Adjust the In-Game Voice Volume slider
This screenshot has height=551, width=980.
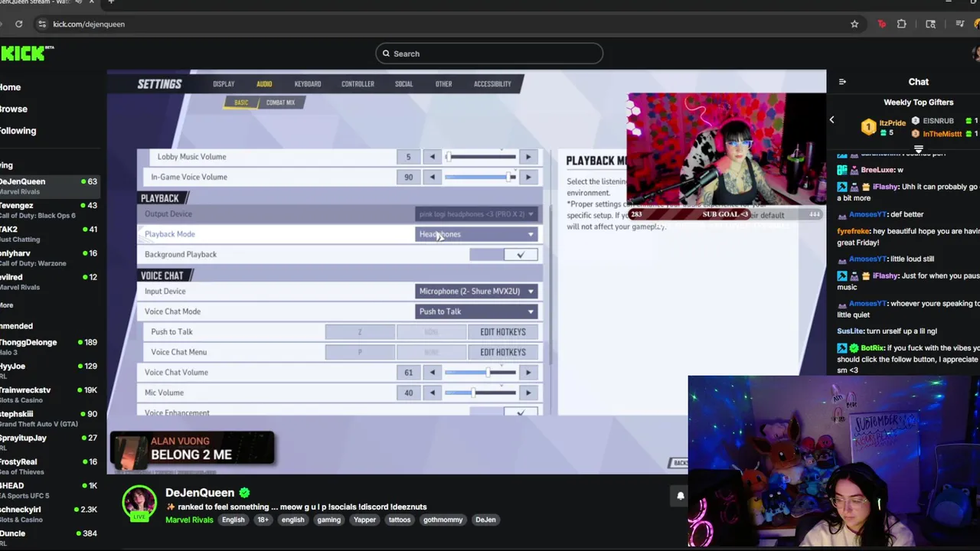[480, 177]
